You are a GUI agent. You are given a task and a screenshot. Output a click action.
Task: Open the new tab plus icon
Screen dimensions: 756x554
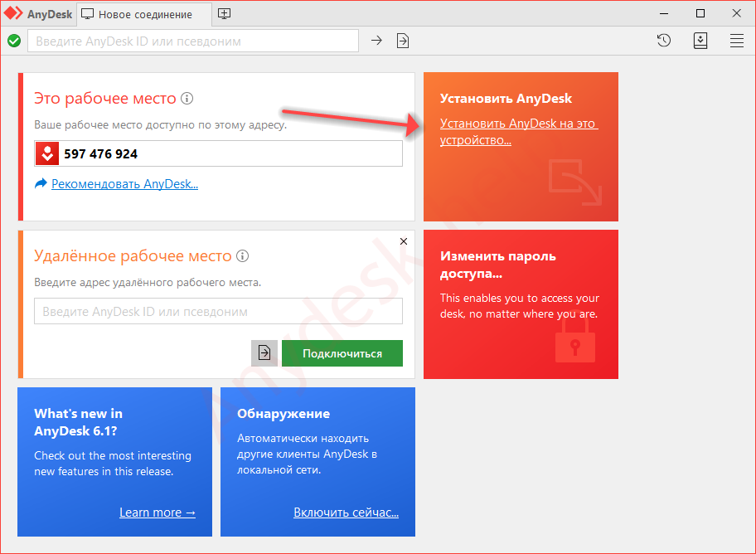[x=224, y=13]
